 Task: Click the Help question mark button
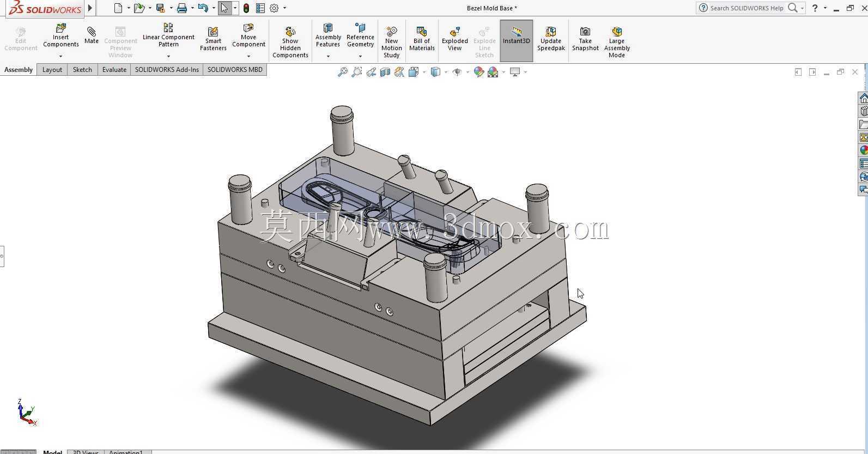[815, 8]
